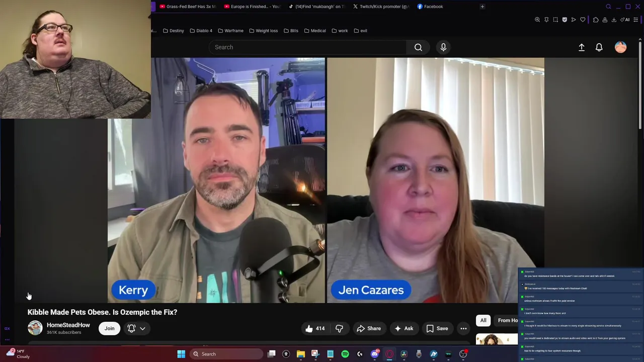Screen dimensions: 644x362
Task: Switch to Europe is Finished tab
Action: click(x=252, y=7)
